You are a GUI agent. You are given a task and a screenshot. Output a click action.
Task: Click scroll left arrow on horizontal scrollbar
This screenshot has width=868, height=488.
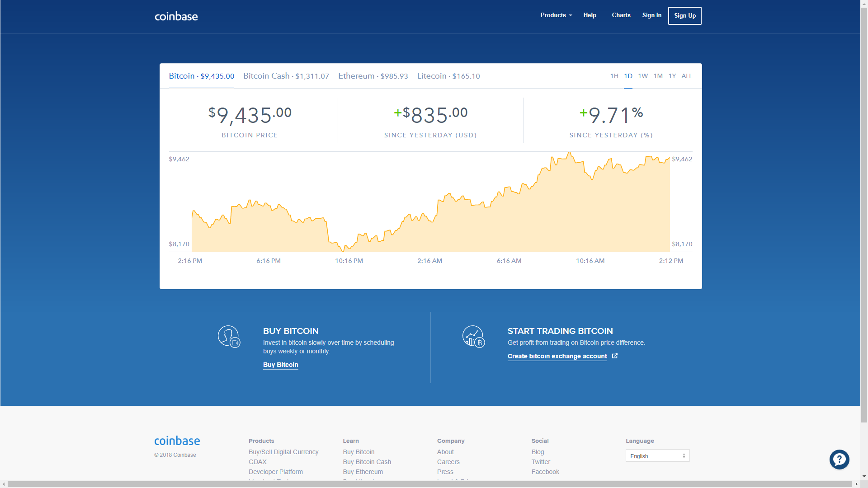click(x=4, y=484)
